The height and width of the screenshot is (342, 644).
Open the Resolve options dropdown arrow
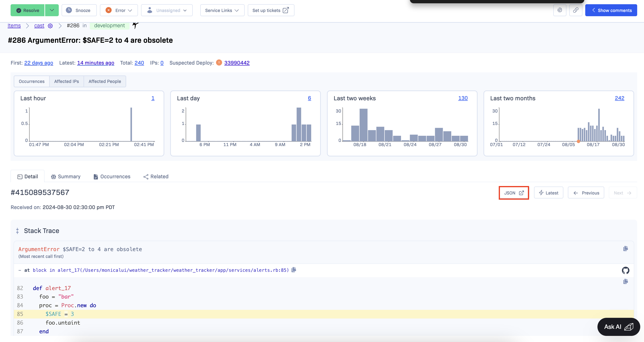point(52,10)
